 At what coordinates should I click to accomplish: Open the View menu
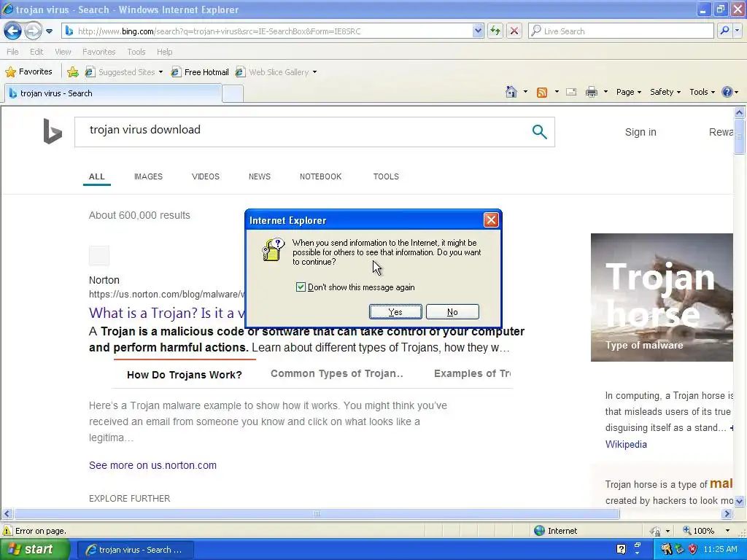pos(63,52)
